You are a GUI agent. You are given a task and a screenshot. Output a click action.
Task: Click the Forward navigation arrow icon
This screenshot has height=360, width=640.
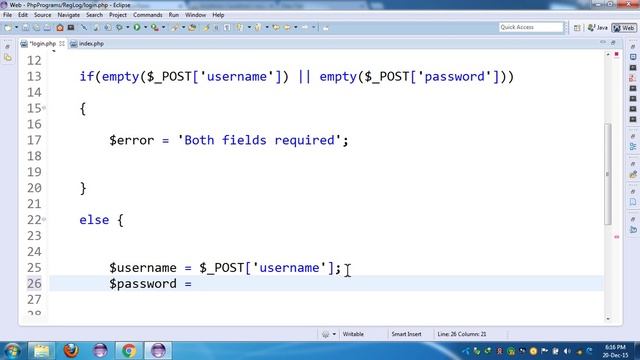(x=305, y=27)
